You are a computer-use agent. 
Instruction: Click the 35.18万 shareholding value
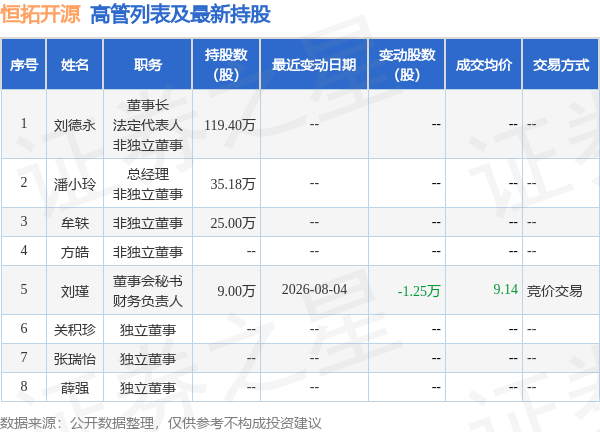233,184
